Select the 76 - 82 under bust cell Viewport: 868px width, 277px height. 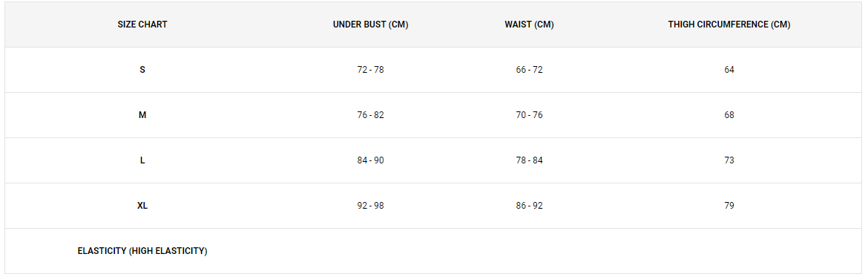coord(370,115)
